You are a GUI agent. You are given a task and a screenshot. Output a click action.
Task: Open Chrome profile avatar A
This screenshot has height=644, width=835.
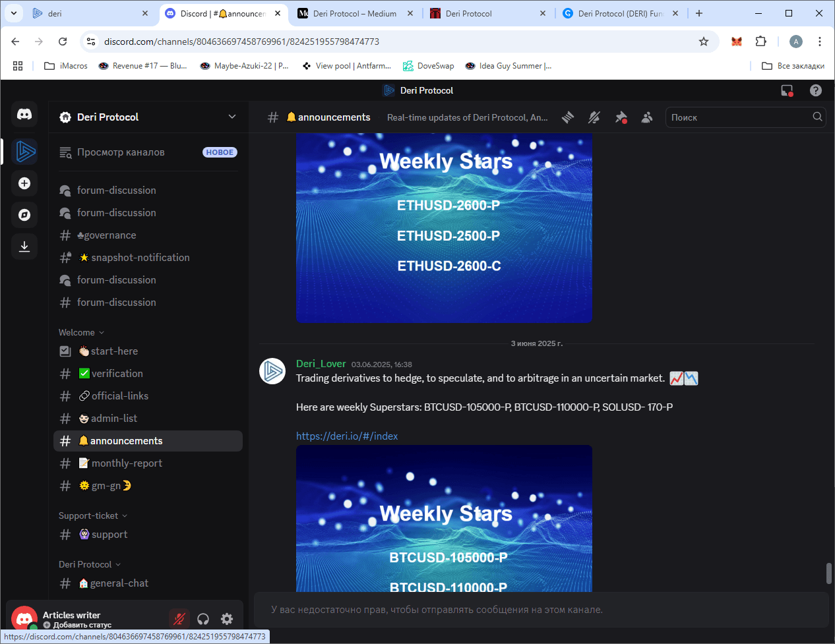[796, 42]
